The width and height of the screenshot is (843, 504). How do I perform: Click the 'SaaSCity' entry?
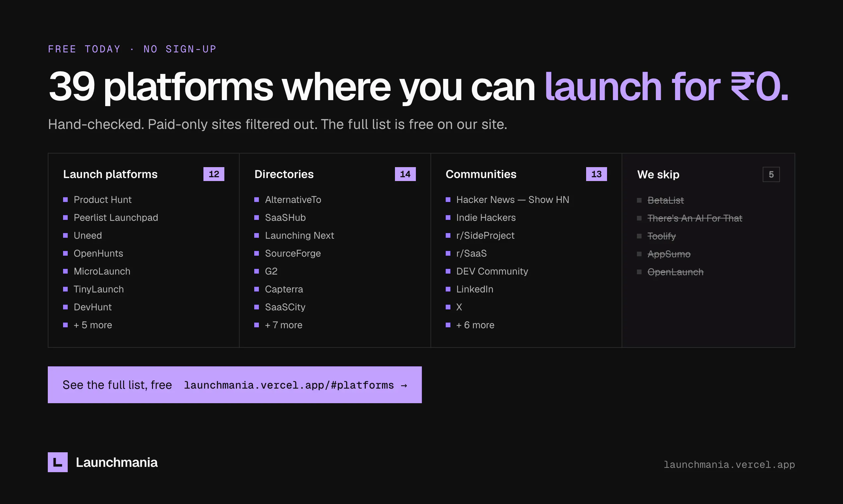click(285, 307)
